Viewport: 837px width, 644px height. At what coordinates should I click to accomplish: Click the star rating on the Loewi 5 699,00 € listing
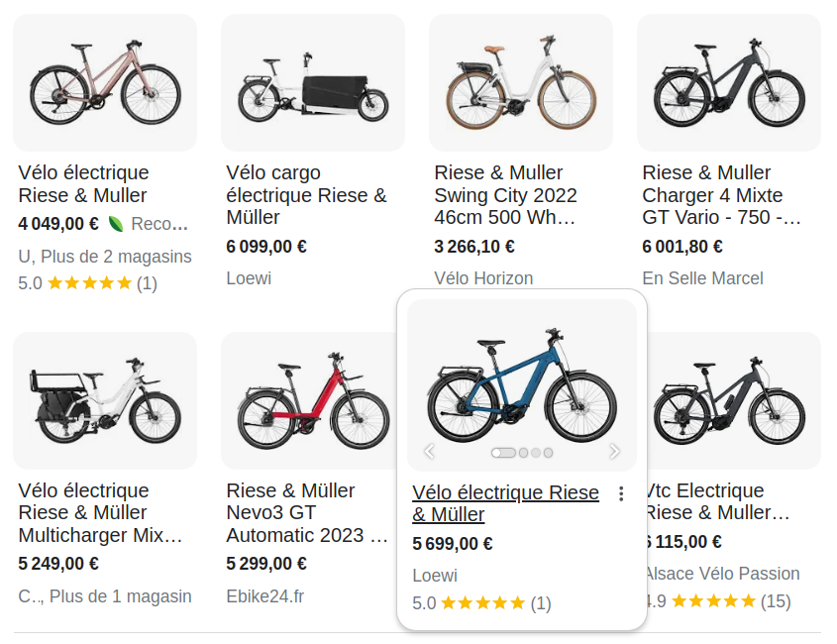(x=482, y=602)
